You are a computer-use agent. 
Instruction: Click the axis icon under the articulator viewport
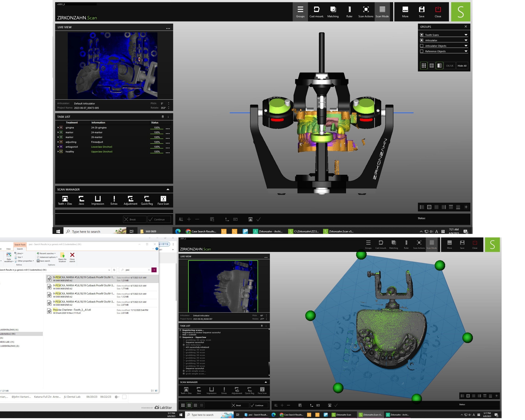click(227, 219)
